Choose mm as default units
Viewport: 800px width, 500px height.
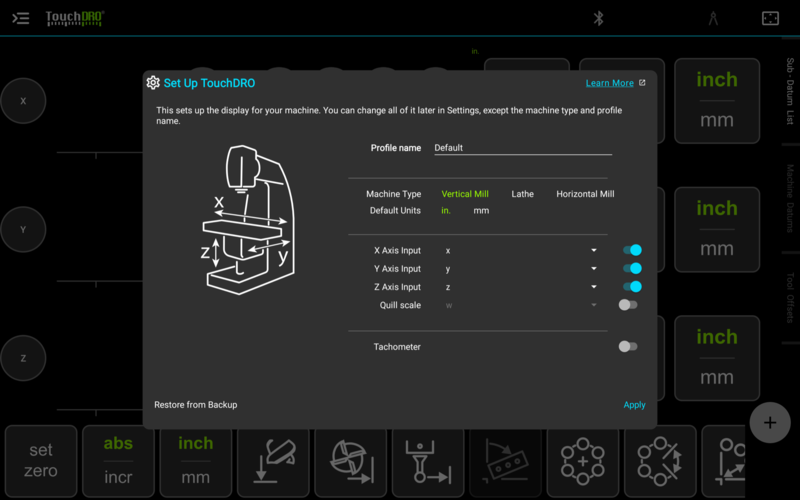[481, 211]
